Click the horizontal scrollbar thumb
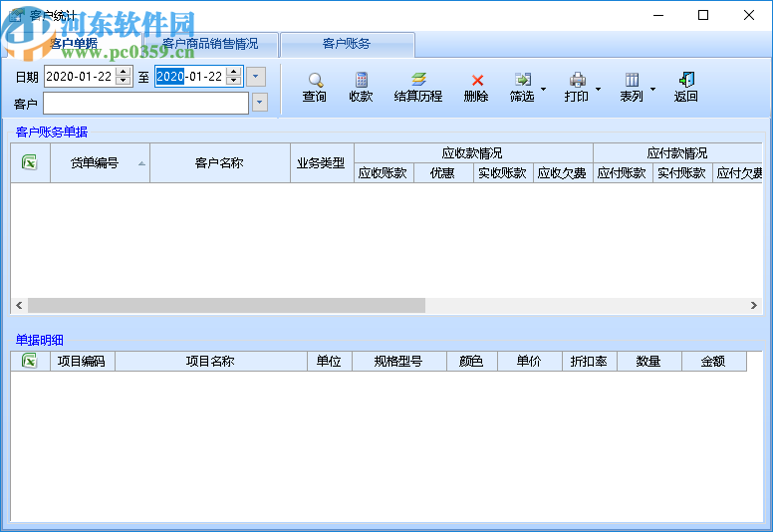The height and width of the screenshot is (532, 773). (x=226, y=305)
